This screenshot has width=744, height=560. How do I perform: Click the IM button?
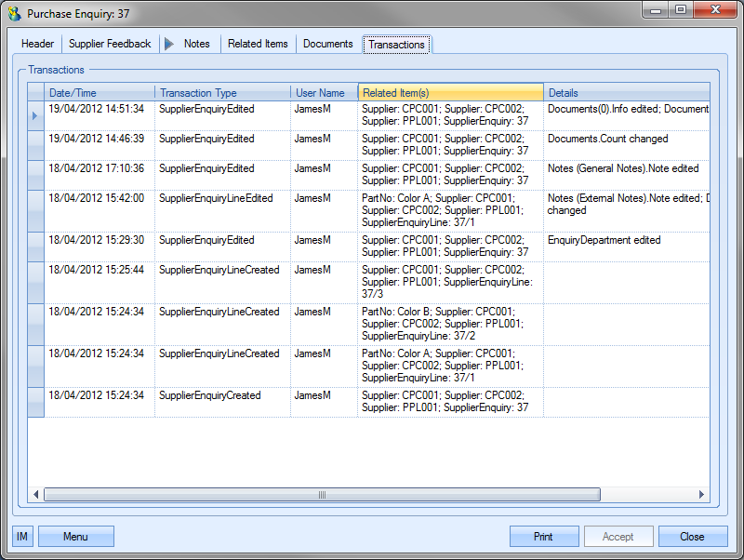[x=22, y=537]
